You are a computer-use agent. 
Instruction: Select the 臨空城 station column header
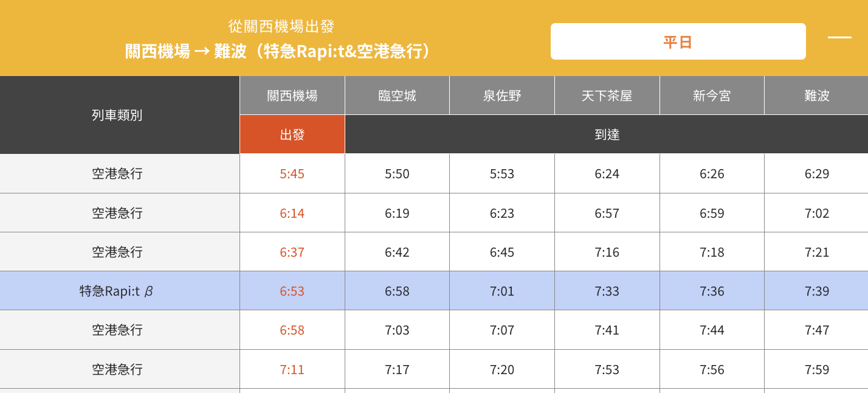(397, 95)
